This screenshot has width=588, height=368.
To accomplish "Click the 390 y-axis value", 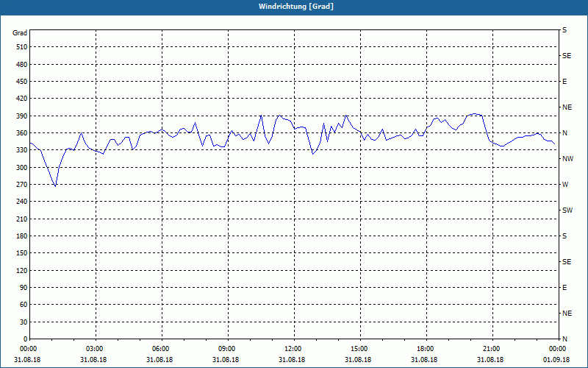I will [22, 116].
